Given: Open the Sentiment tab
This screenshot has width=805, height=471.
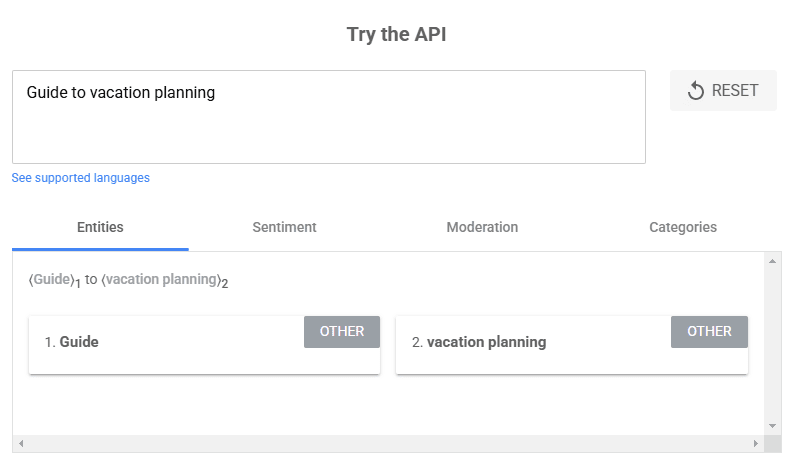Looking at the screenshot, I should (x=284, y=227).
